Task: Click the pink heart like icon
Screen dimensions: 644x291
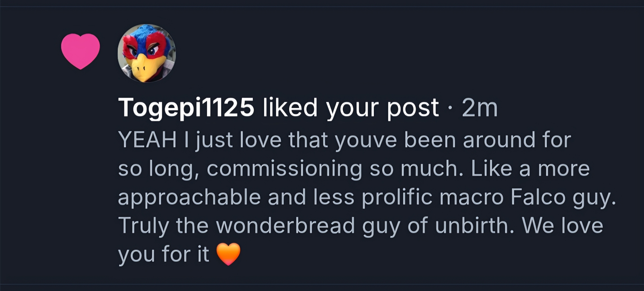Action: pyautogui.click(x=80, y=51)
